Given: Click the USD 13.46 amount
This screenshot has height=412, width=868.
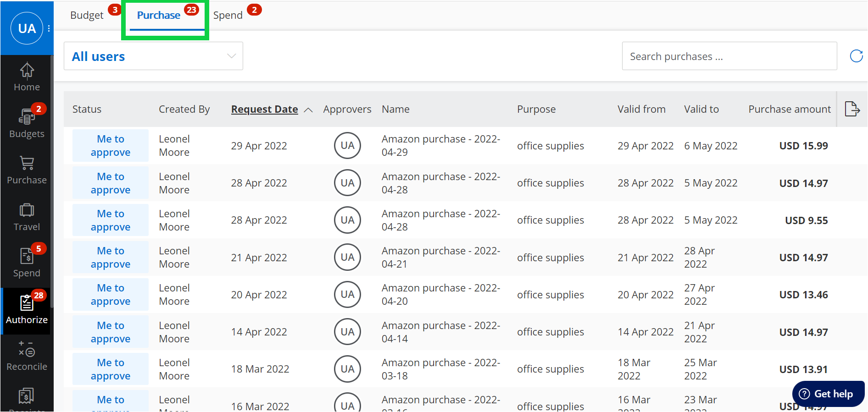Looking at the screenshot, I should pyautogui.click(x=803, y=295).
